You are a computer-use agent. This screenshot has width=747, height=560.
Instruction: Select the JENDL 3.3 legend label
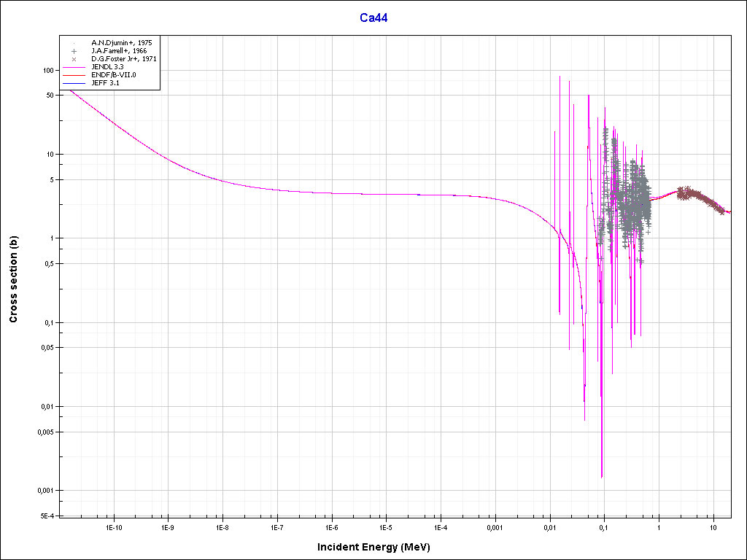(x=107, y=67)
